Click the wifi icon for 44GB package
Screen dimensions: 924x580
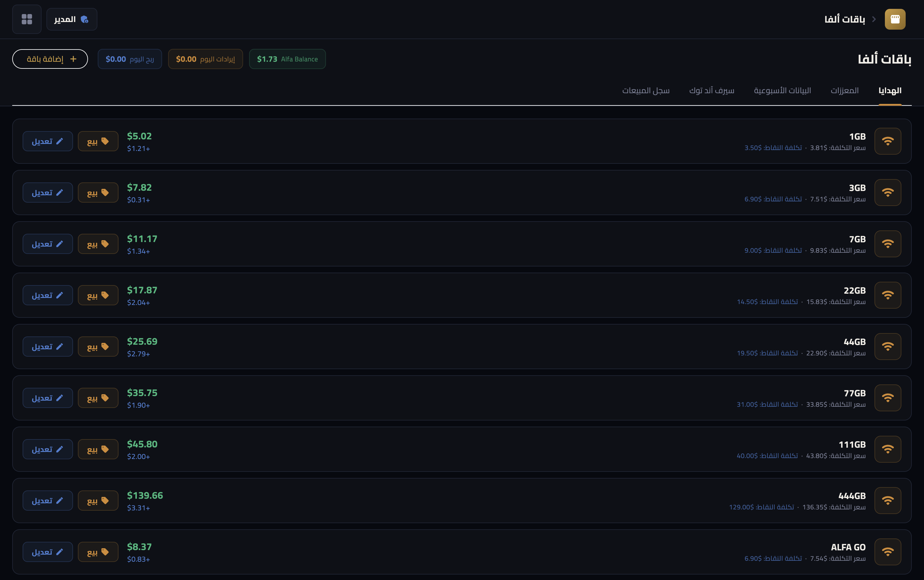click(x=888, y=347)
